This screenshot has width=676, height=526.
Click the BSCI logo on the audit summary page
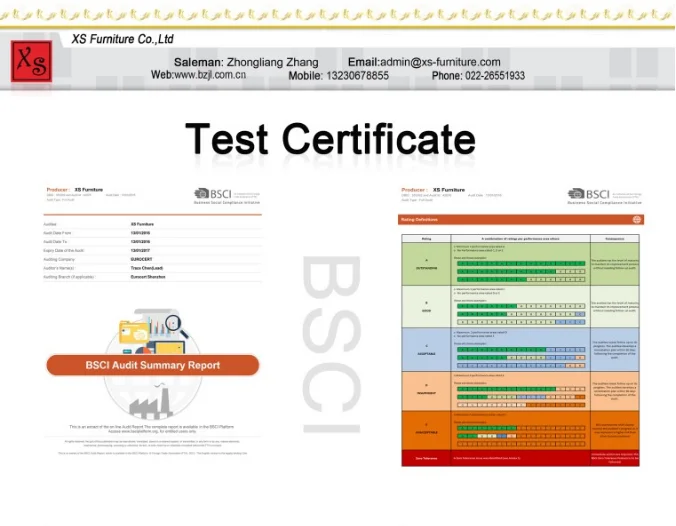point(227,196)
